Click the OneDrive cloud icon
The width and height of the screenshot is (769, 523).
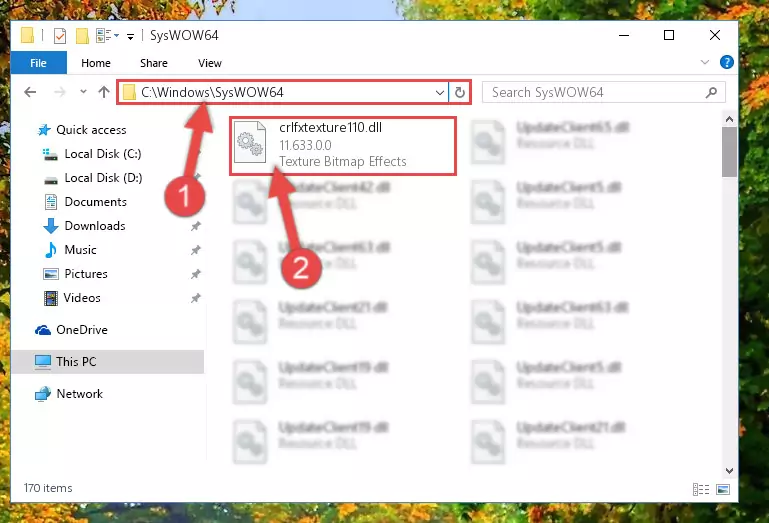[43, 330]
